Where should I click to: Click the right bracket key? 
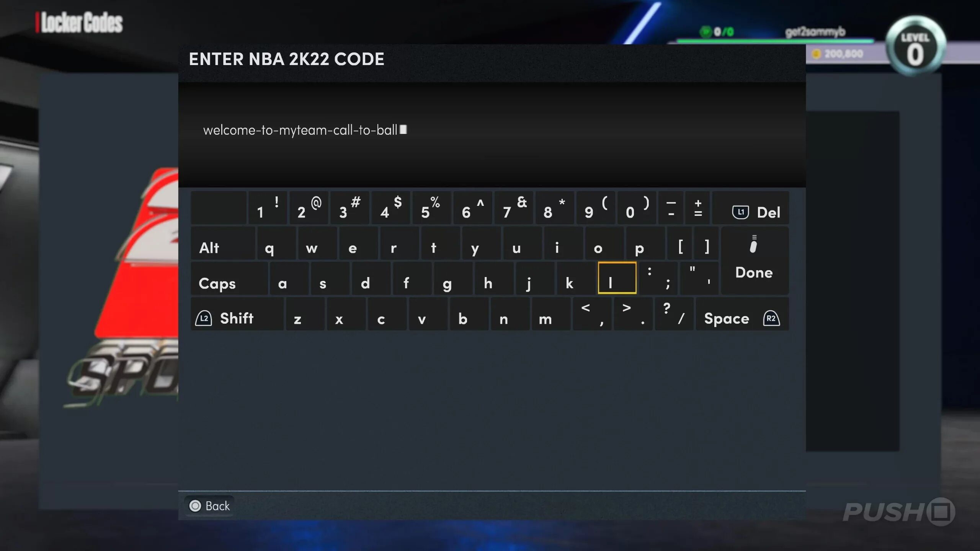tap(706, 243)
